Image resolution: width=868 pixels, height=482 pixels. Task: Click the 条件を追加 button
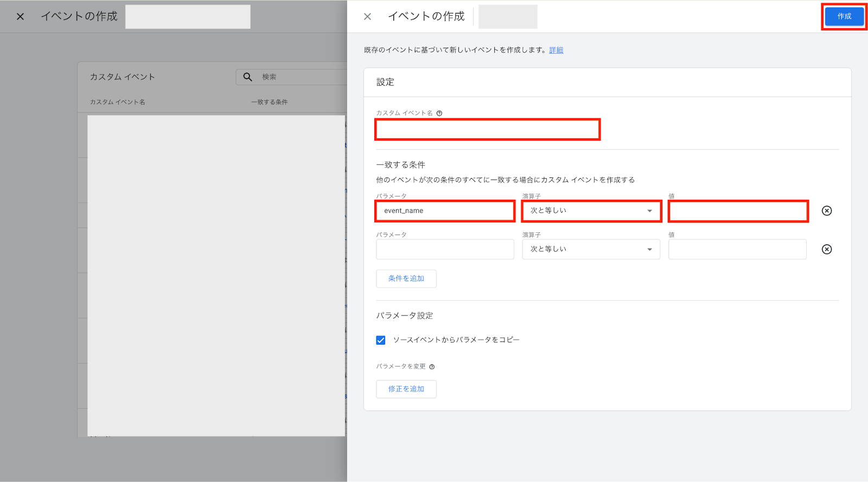point(406,278)
